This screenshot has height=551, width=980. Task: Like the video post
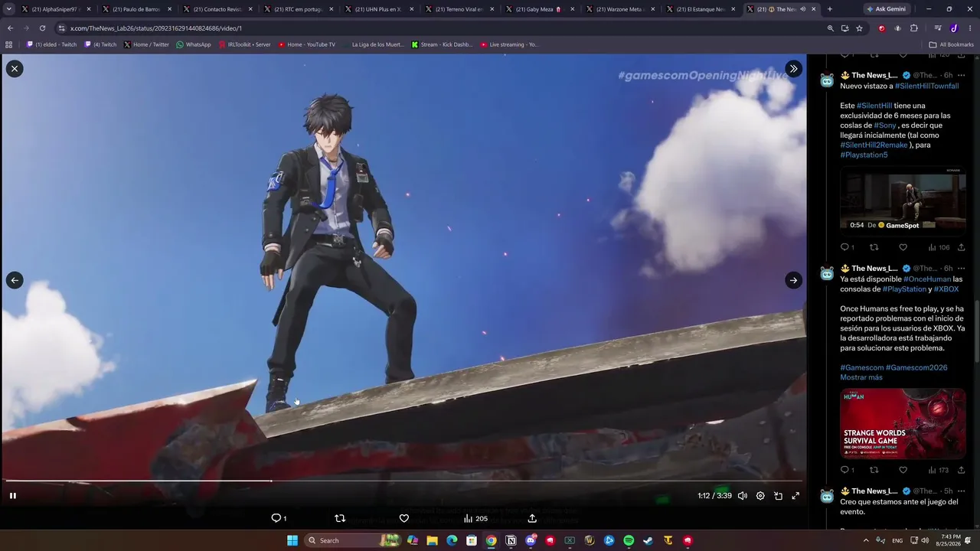coord(404,518)
